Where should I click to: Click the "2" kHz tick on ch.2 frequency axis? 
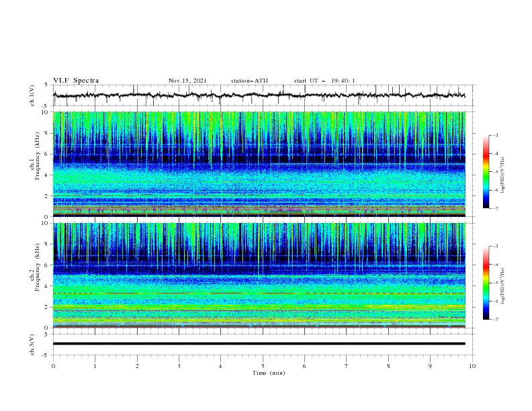pos(47,307)
